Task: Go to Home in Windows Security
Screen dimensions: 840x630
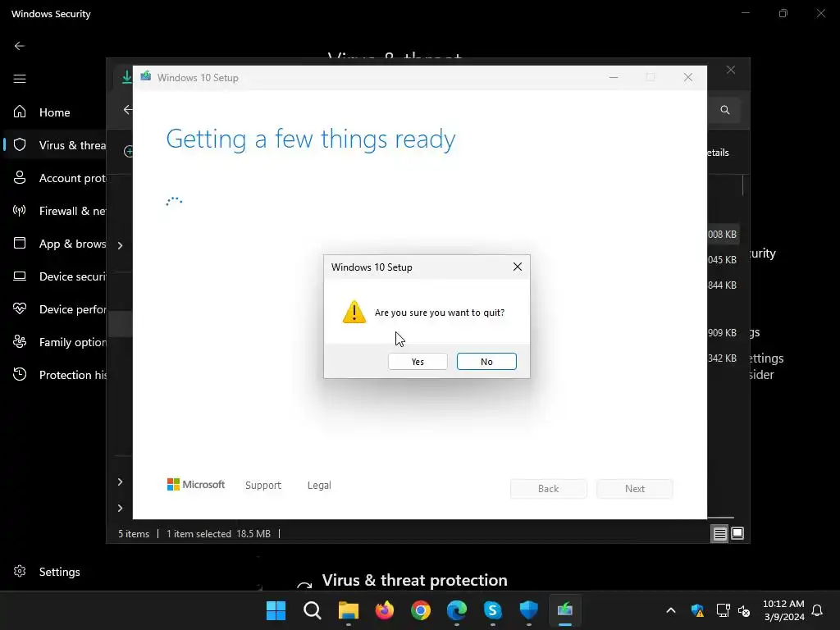Action: 55,112
